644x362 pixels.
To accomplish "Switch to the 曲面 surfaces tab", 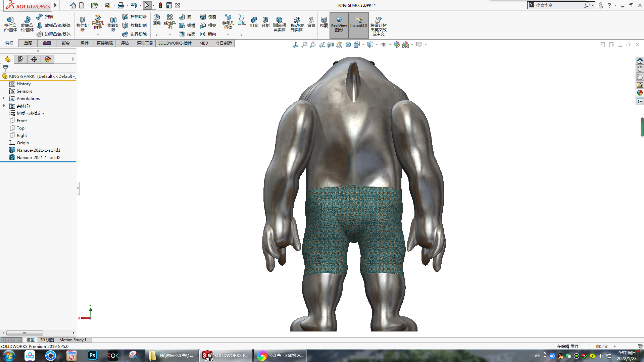I will click(47, 43).
